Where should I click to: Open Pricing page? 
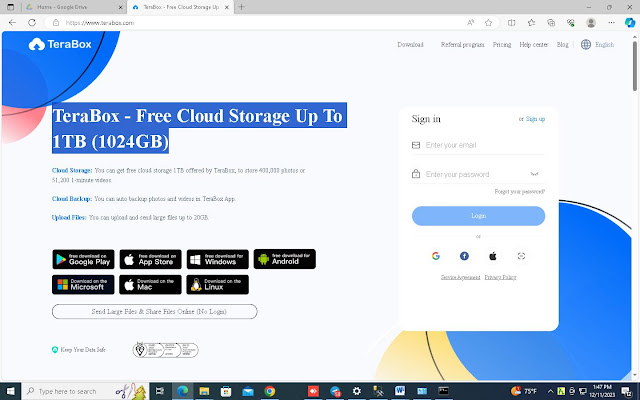point(502,44)
